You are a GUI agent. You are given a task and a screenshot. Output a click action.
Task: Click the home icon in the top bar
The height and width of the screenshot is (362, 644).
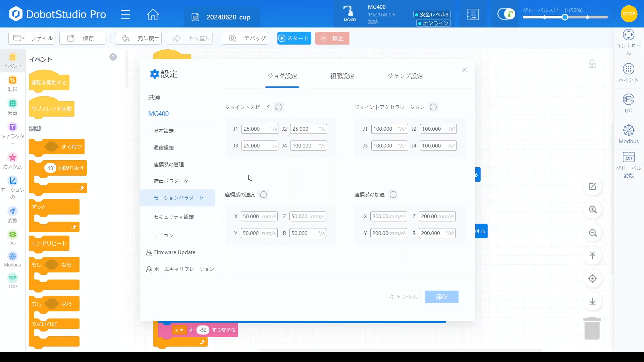[x=153, y=14]
